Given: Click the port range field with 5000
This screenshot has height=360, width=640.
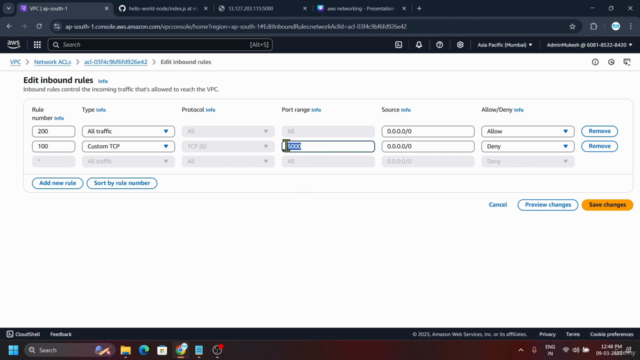Looking at the screenshot, I should click(328, 146).
